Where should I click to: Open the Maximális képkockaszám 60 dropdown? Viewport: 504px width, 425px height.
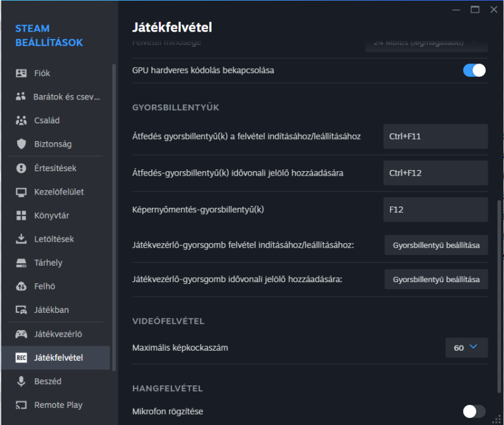click(466, 348)
